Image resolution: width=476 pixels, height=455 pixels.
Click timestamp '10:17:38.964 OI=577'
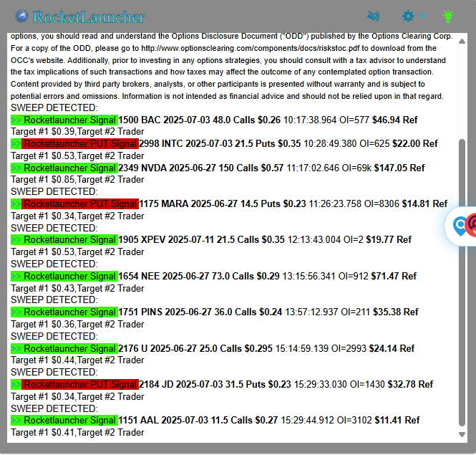pos(326,120)
